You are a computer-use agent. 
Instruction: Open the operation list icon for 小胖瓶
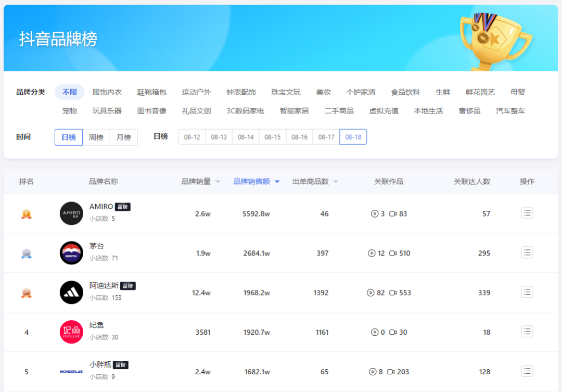[527, 371]
